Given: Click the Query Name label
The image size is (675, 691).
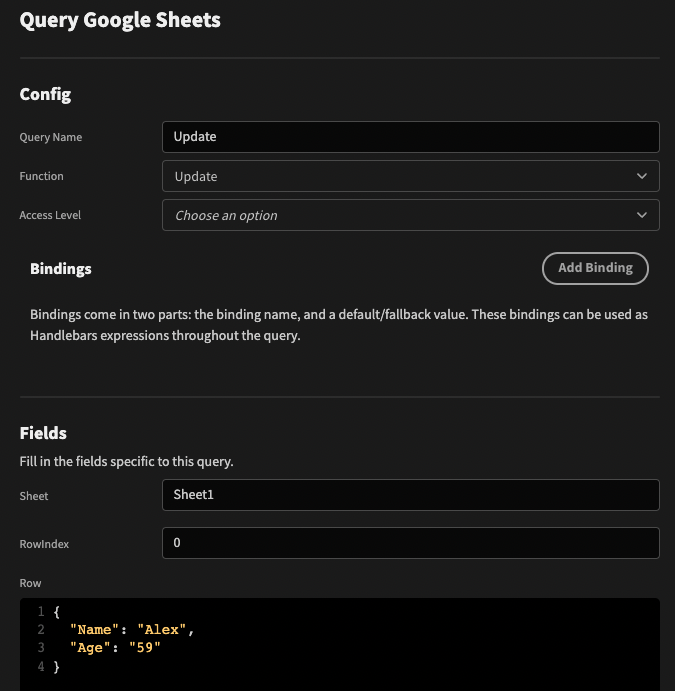Looking at the screenshot, I should (x=51, y=137).
